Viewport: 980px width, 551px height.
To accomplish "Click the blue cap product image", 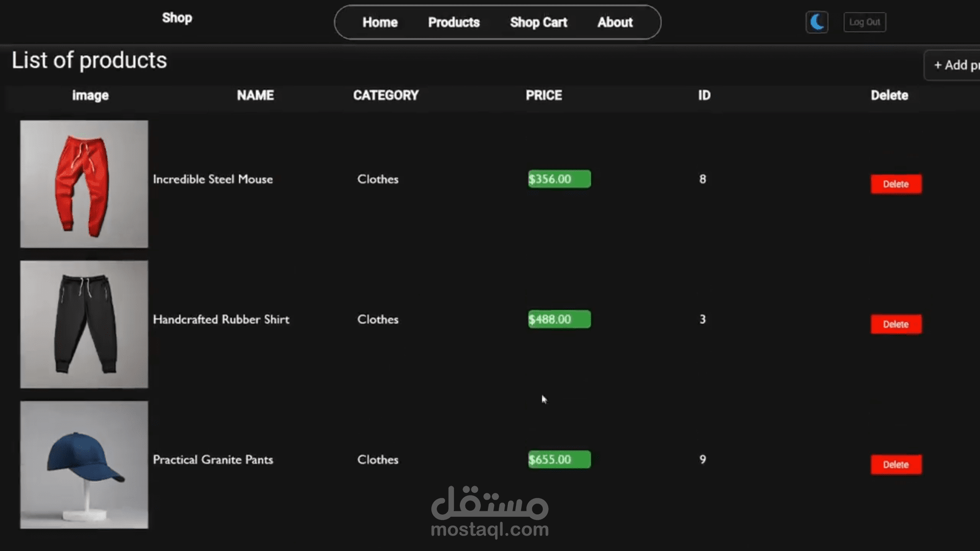I will (x=84, y=465).
